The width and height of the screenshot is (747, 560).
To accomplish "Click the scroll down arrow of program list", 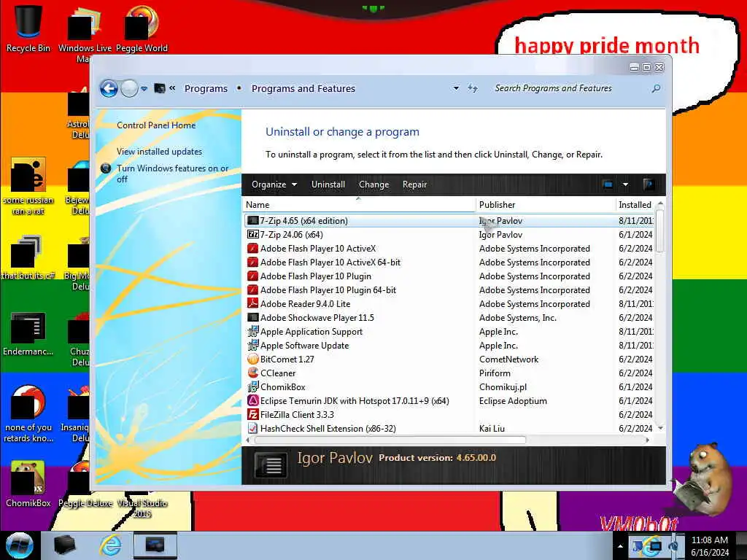I will [660, 428].
